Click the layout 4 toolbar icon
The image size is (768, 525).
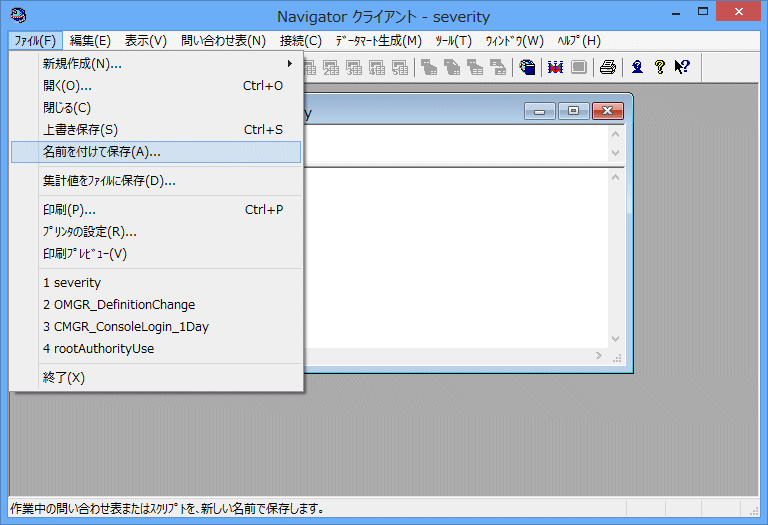point(377,67)
